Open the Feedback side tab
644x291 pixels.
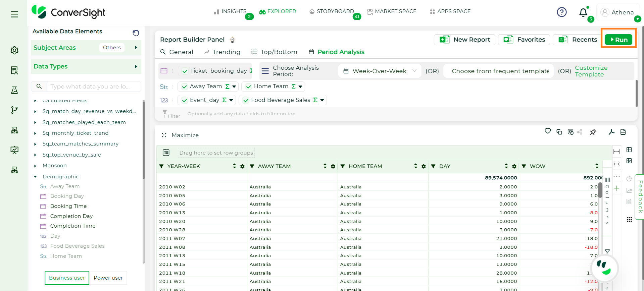pyautogui.click(x=640, y=197)
